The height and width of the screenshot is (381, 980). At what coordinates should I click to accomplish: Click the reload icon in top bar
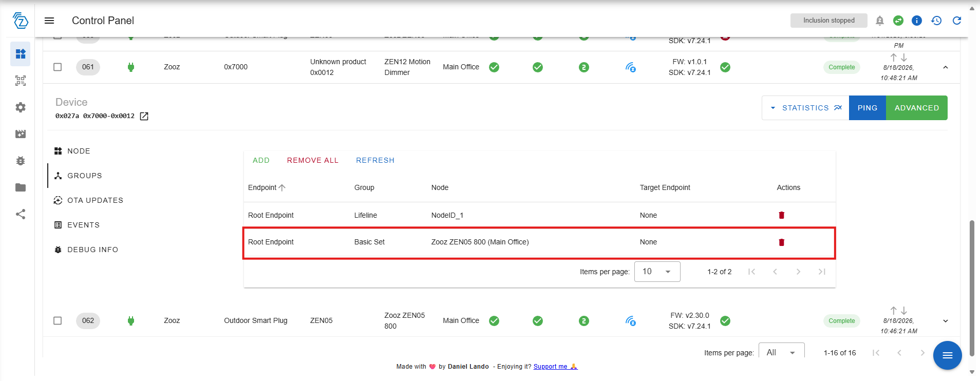(957, 21)
